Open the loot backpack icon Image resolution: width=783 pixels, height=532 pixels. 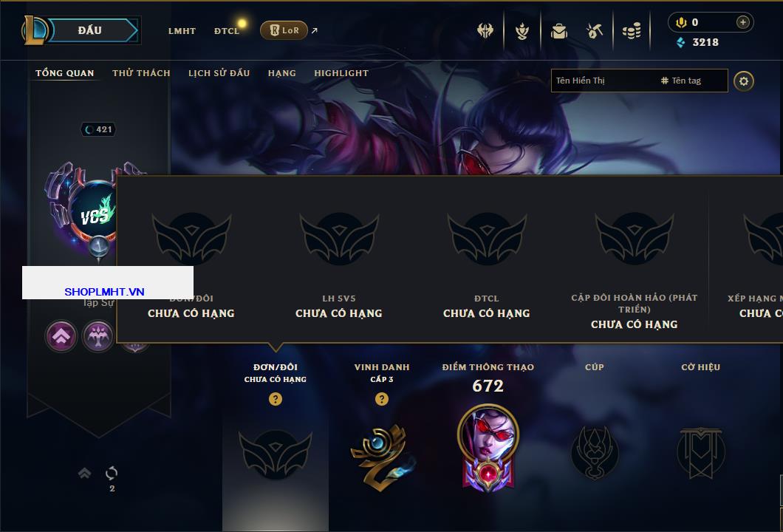click(x=558, y=32)
